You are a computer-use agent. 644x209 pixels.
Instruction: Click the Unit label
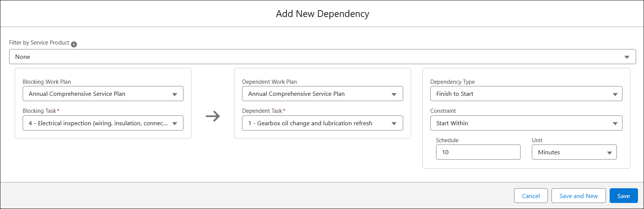(x=537, y=140)
